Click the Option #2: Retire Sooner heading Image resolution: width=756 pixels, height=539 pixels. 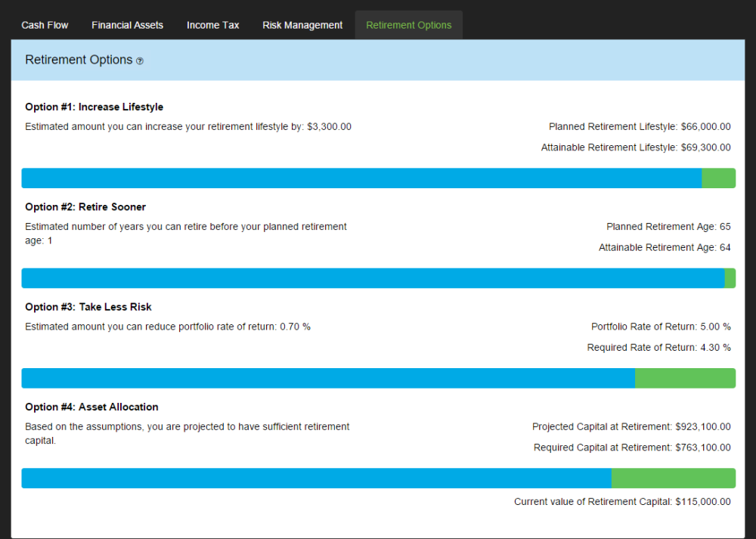[85, 207]
